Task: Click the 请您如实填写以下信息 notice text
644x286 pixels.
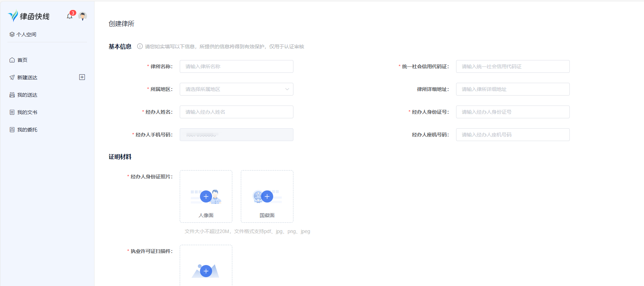Action: pos(224,47)
